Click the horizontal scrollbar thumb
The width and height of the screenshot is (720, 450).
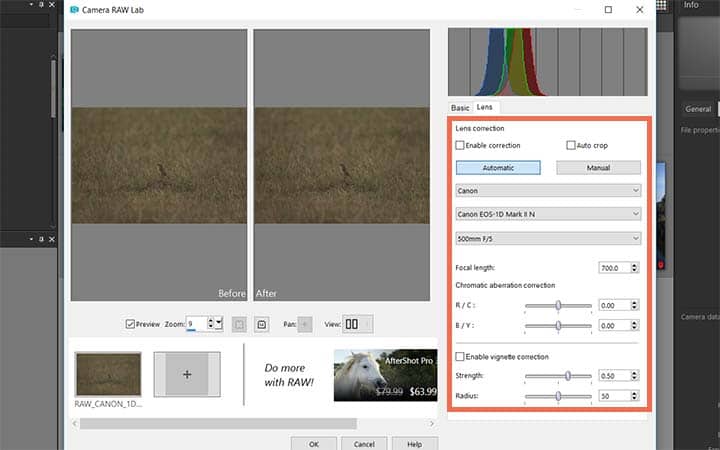click(218, 423)
